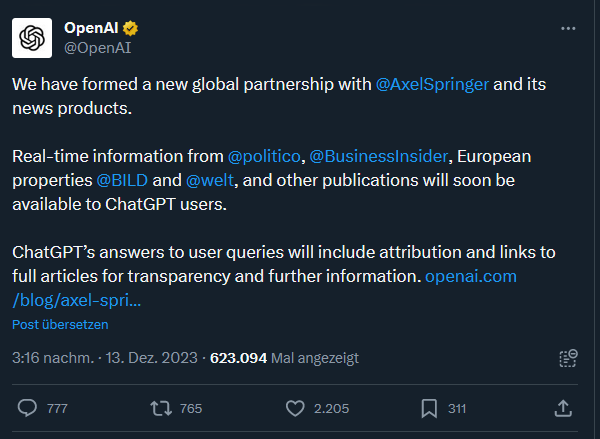Viewport: 600px width, 439px height.
Task: Open the reader view icon near the timestamp
Action: (568, 358)
